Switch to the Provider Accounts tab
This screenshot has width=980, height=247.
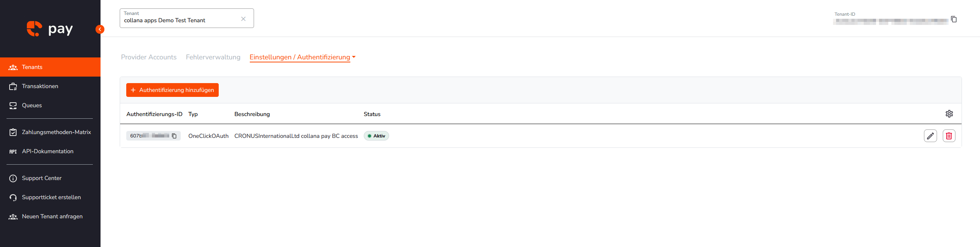coord(149,57)
